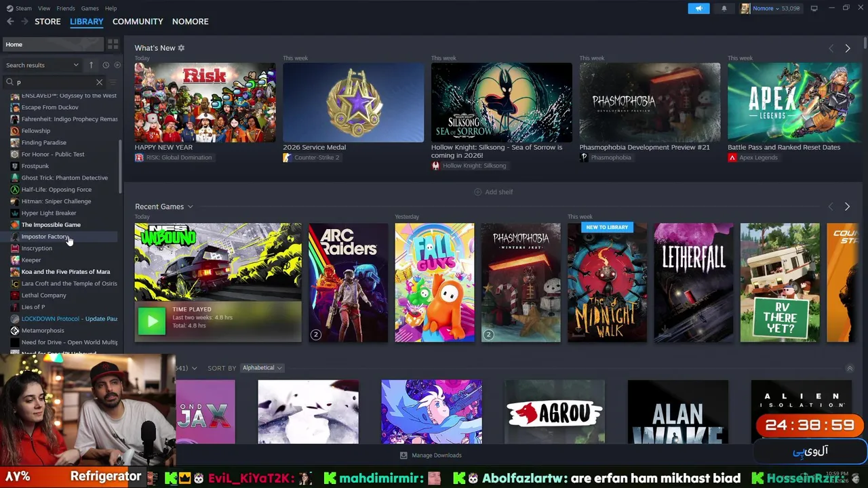868x488 pixels.
Task: Open View menu
Action: tap(44, 8)
